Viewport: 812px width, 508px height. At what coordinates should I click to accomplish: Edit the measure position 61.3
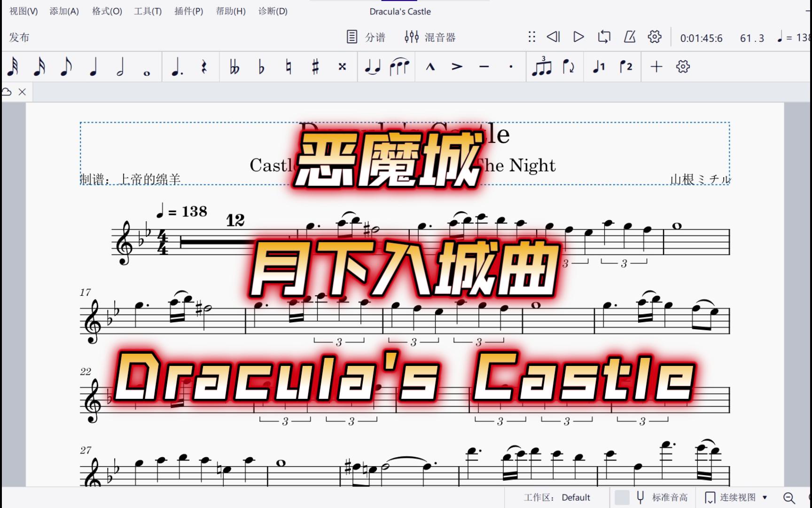752,38
